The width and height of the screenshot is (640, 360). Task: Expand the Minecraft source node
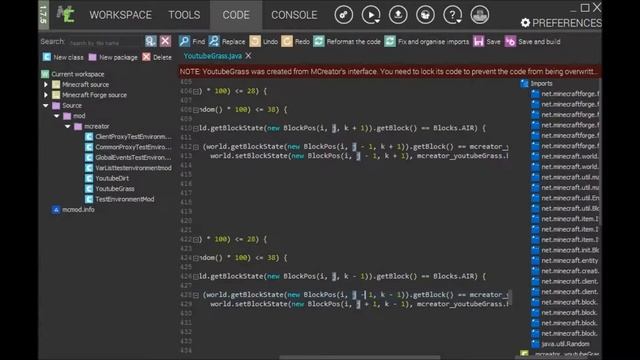click(x=46, y=84)
